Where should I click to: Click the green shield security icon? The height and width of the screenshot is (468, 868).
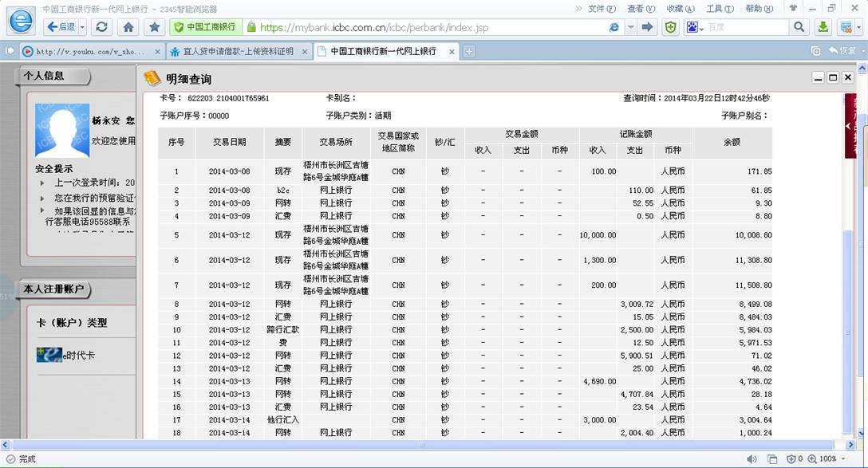[671, 27]
